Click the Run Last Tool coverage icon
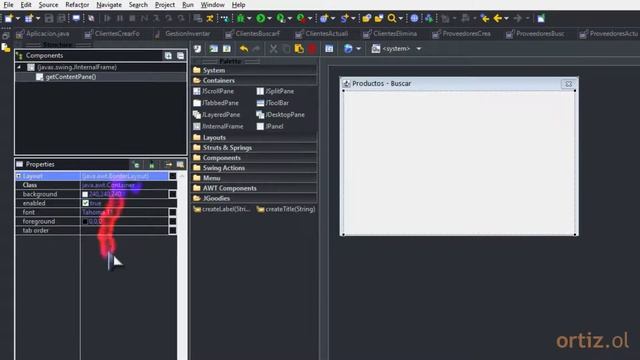Screen dimensions: 640x360 tap(301, 18)
